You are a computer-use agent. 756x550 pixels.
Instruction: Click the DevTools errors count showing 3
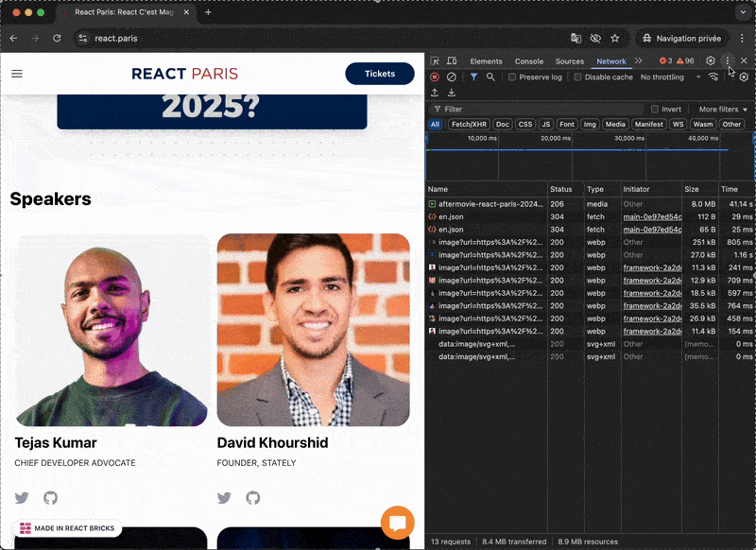666,60
